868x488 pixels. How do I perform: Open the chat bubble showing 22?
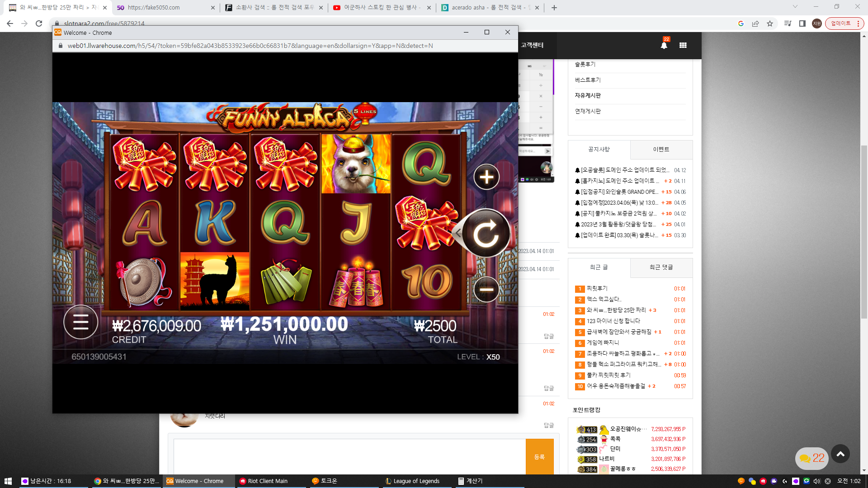pyautogui.click(x=812, y=458)
